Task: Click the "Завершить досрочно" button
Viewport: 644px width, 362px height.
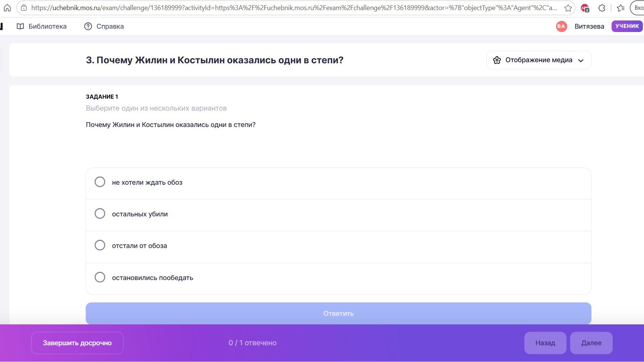Action: (77, 343)
